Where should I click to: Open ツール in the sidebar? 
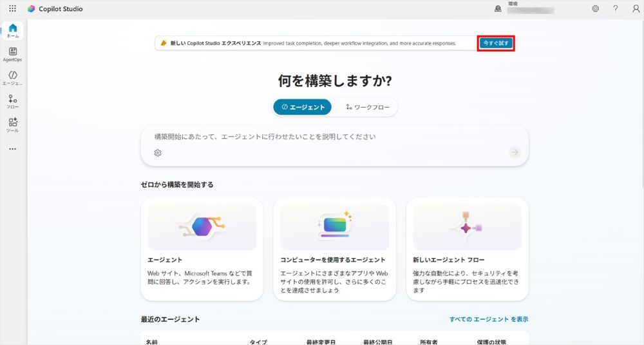coord(13,125)
